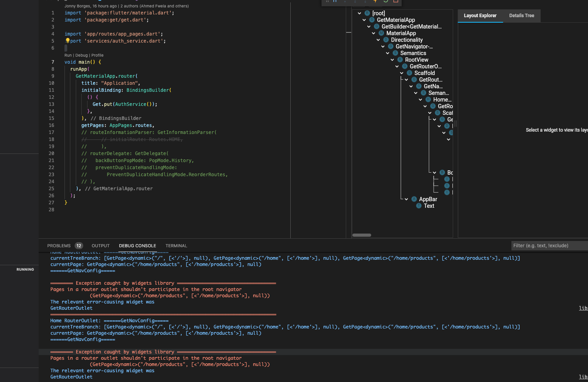
Task: Collapse the Directionality widget node
Action: [x=378, y=39]
